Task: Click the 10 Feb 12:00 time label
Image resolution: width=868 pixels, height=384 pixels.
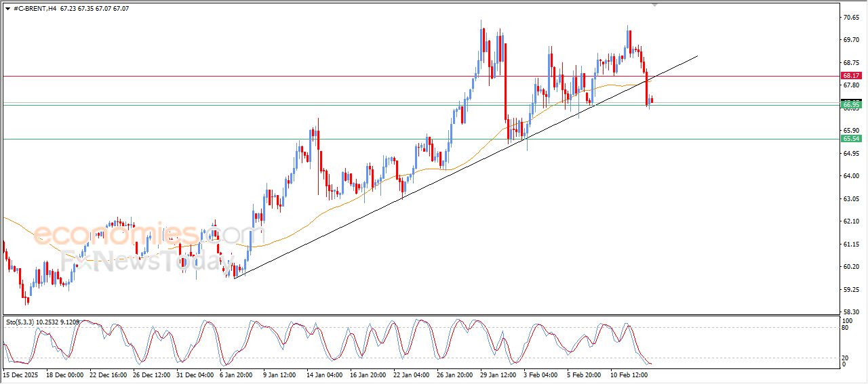Action: (629, 373)
